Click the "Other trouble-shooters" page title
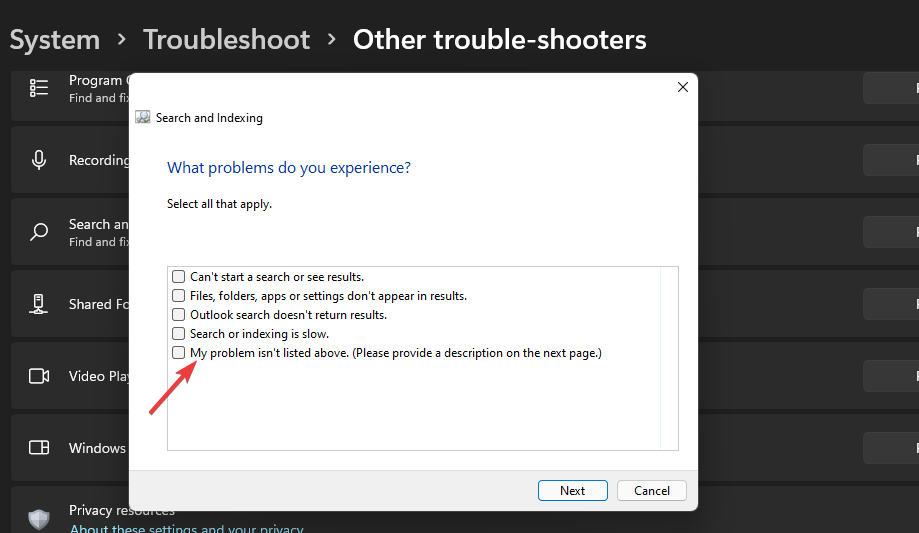The width and height of the screenshot is (919, 533). 499,40
